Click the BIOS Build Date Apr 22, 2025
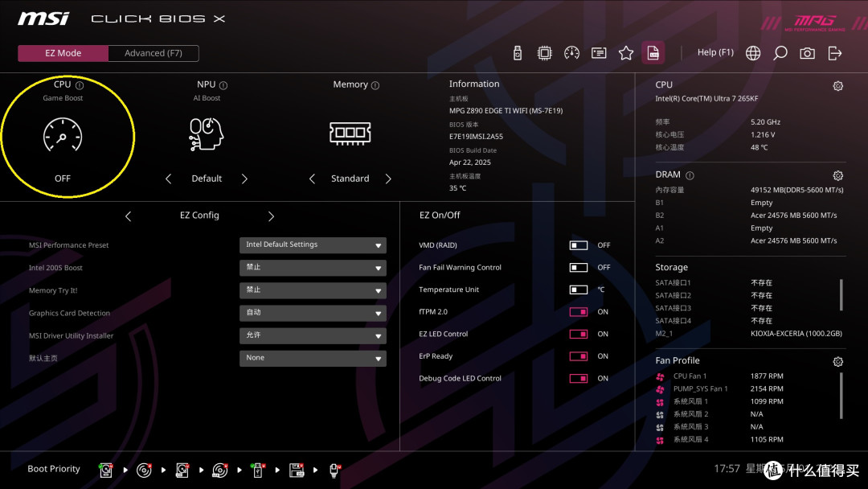The height and width of the screenshot is (489, 868). (470, 162)
